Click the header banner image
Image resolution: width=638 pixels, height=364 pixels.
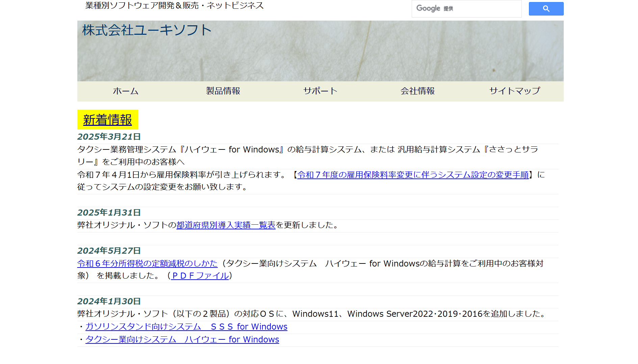click(x=320, y=51)
